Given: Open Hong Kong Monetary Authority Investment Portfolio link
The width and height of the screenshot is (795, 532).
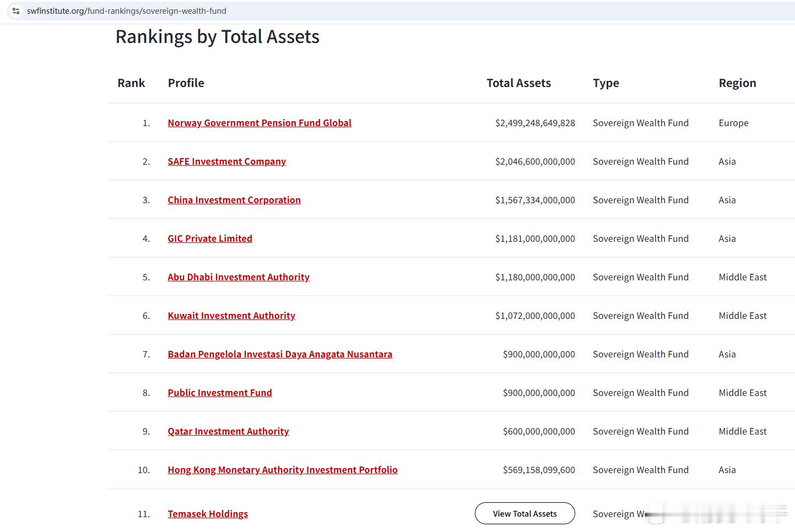Looking at the screenshot, I should 283,470.
